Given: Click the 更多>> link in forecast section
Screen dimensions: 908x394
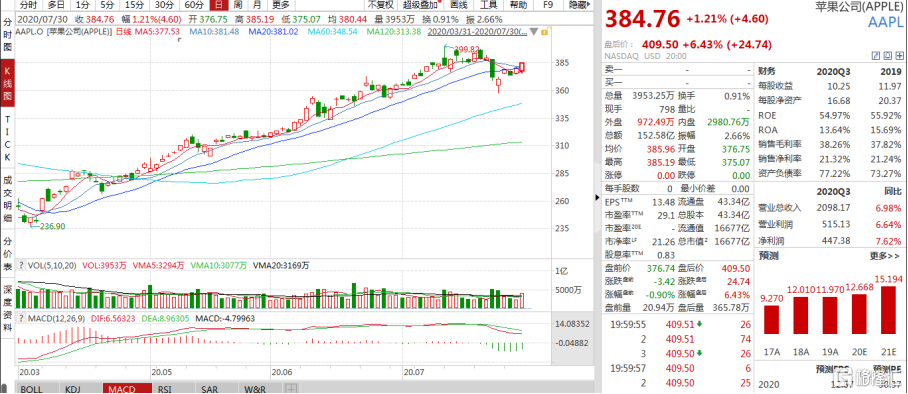Looking at the screenshot, I should (884, 255).
